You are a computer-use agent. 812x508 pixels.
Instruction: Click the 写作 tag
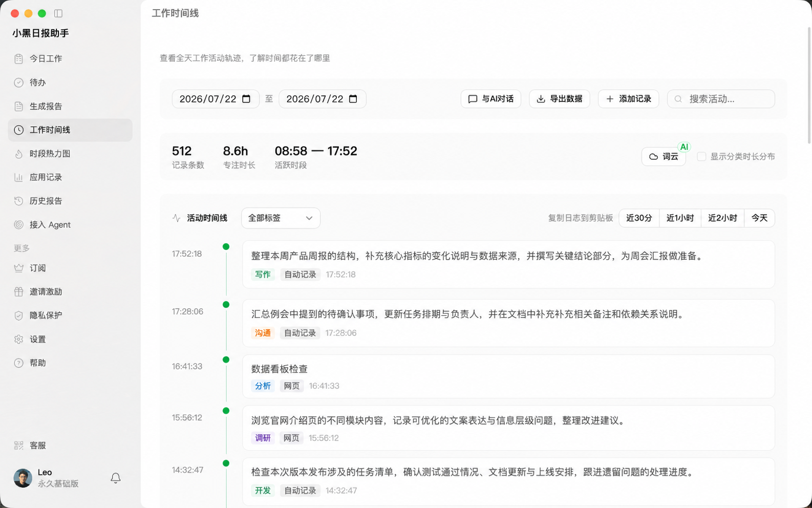pyautogui.click(x=263, y=274)
